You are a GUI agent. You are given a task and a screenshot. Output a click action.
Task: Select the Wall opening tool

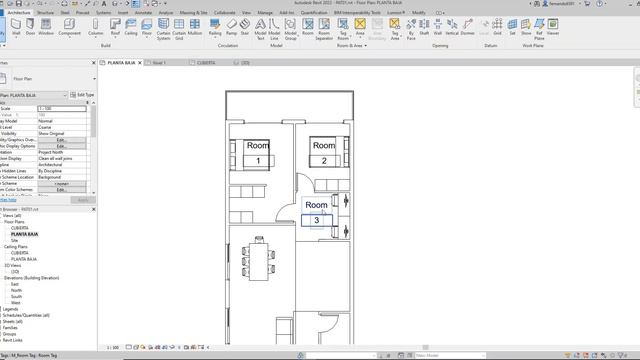[x=438, y=27]
